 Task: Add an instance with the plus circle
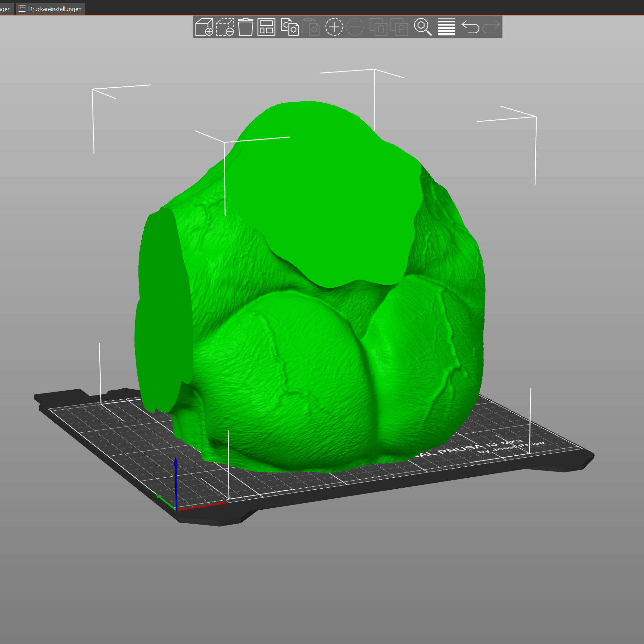coord(334,27)
